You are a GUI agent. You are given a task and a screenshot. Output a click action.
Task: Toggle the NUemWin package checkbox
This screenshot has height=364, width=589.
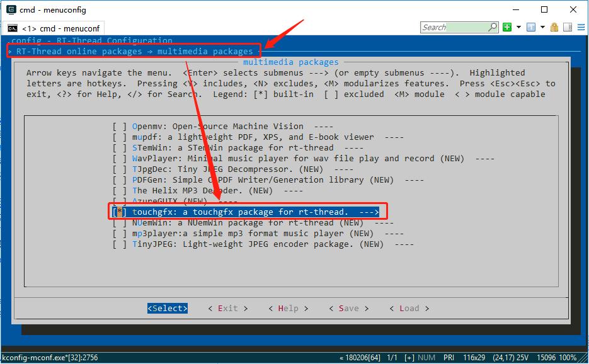tap(120, 223)
